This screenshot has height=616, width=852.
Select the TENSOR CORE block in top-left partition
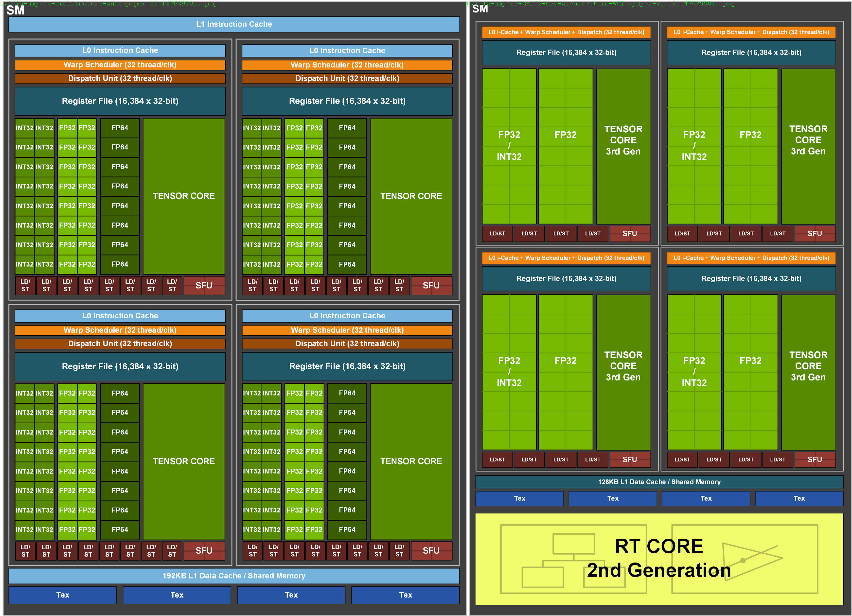[184, 196]
